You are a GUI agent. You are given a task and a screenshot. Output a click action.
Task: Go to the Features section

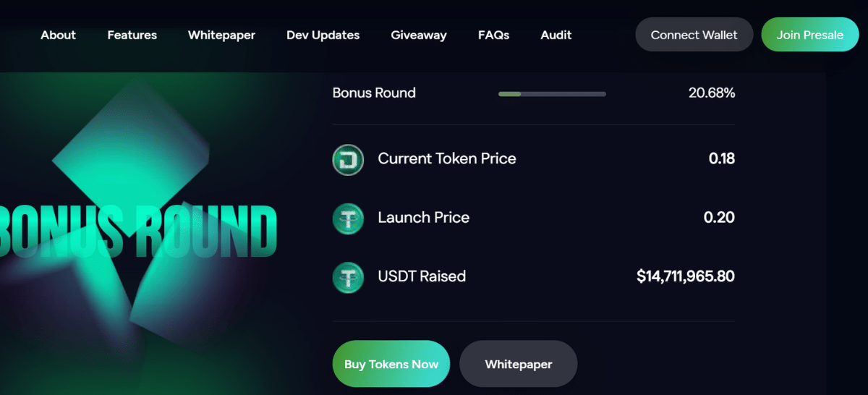click(132, 35)
